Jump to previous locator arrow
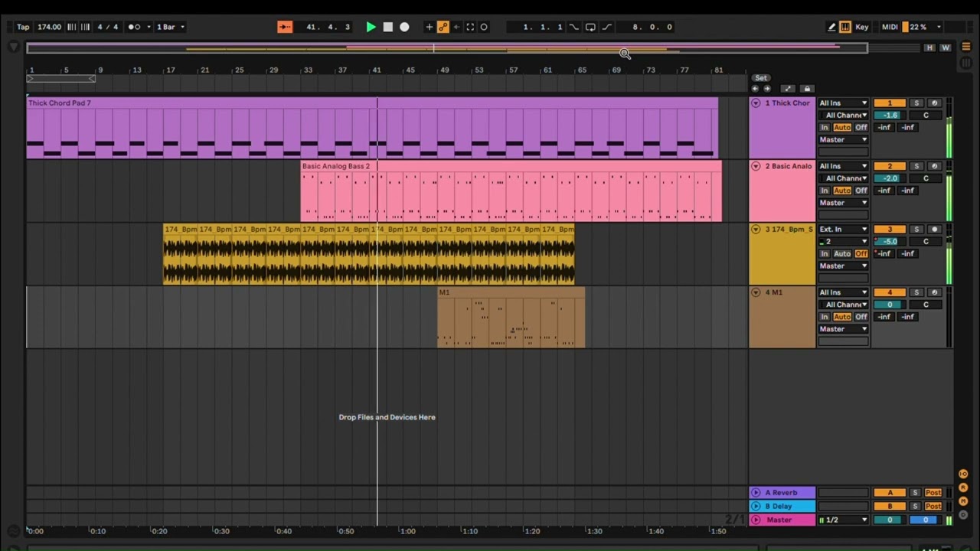Image resolution: width=980 pixels, height=551 pixels. click(x=756, y=89)
